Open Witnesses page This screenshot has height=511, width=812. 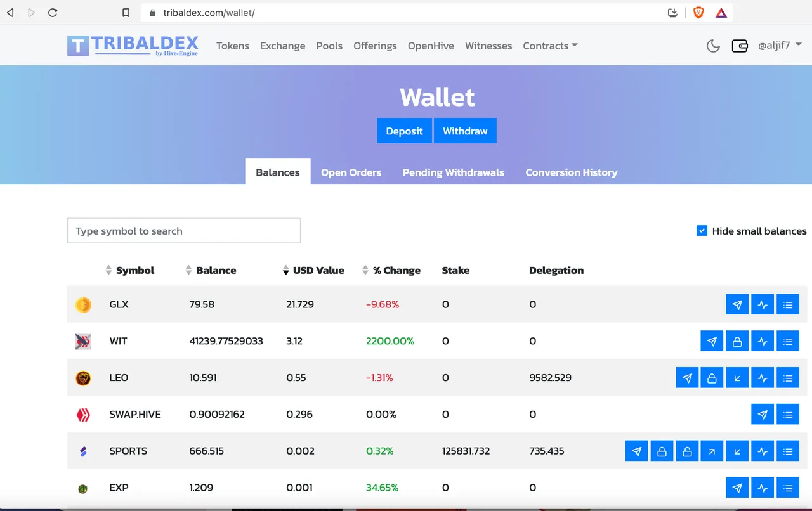488,46
